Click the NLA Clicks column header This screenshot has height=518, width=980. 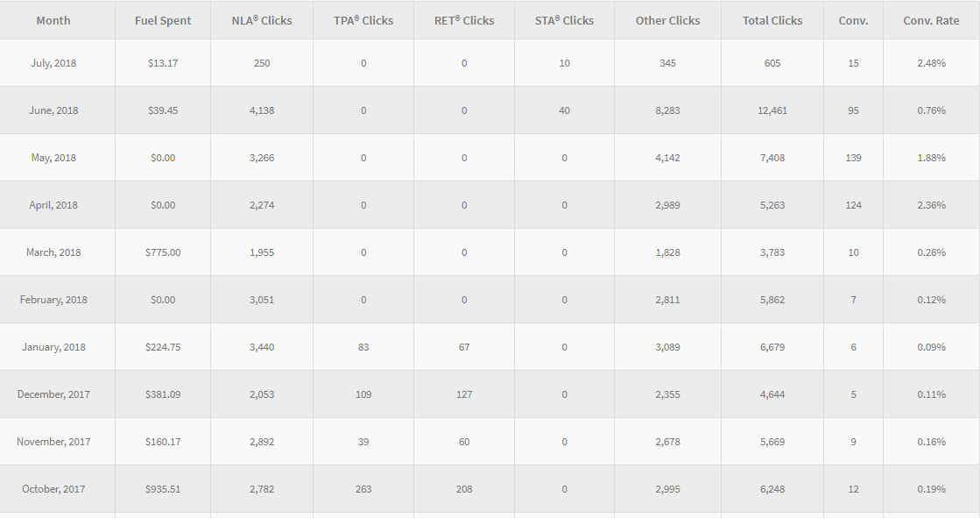point(262,21)
